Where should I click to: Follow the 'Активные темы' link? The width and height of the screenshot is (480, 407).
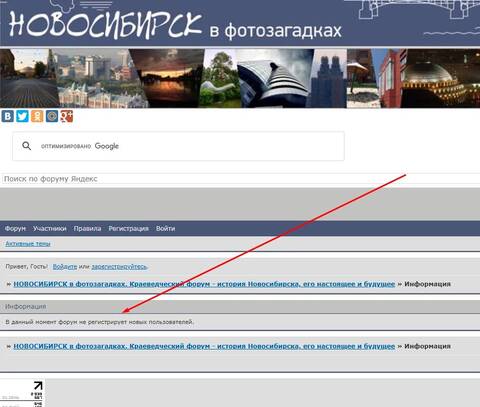pos(28,244)
